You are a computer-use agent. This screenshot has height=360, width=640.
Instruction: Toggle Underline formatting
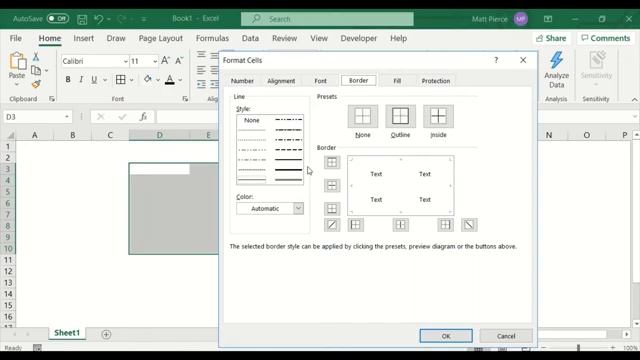coord(94,80)
